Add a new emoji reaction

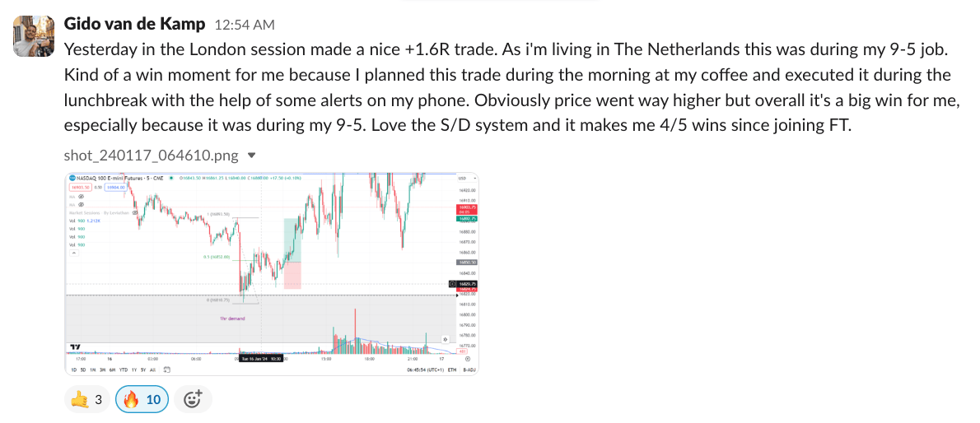pos(192,400)
